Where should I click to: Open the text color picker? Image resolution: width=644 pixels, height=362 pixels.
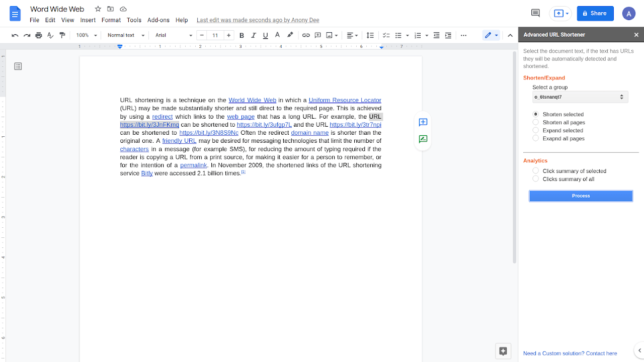click(278, 35)
